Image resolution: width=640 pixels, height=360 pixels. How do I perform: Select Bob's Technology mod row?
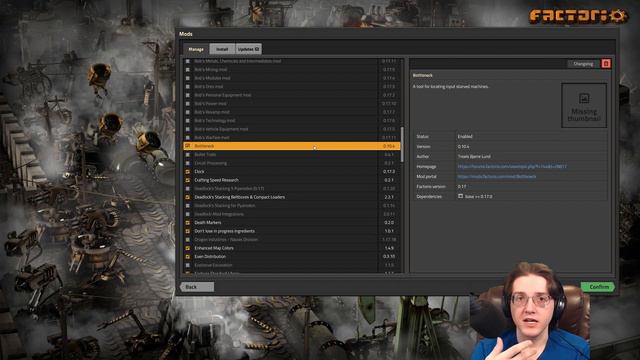click(x=291, y=120)
